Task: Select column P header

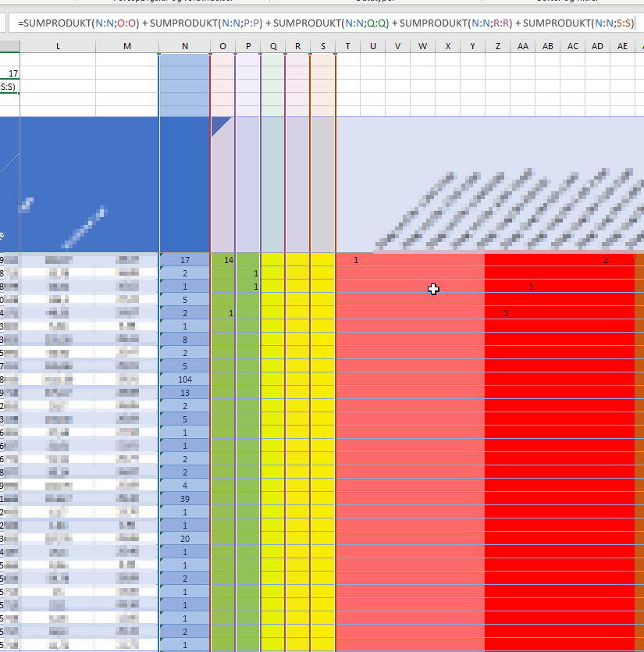Action: pyautogui.click(x=248, y=47)
